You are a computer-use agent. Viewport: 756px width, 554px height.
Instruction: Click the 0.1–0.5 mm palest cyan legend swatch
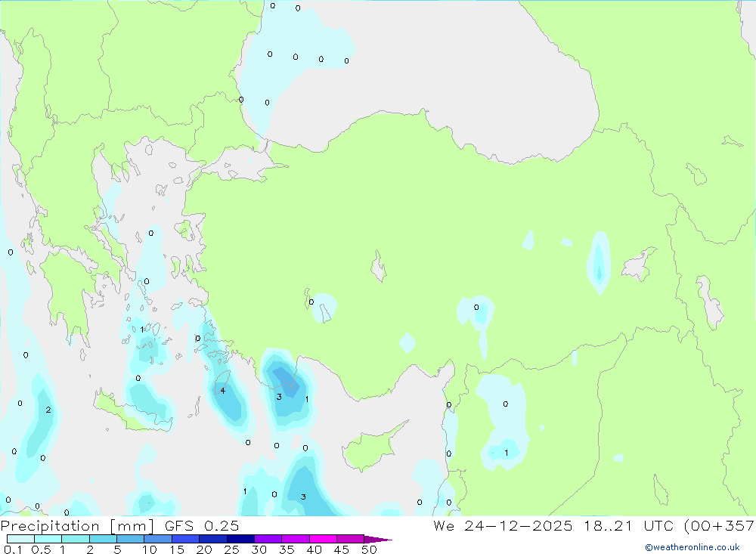20,539
